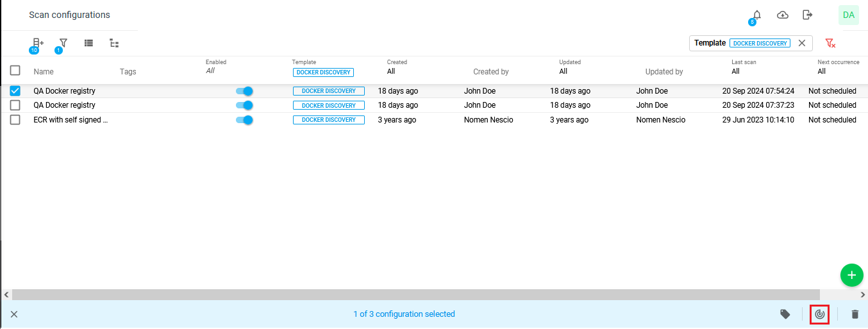This screenshot has height=329, width=868.
Task: Start scan with the radar icon
Action: [819, 314]
